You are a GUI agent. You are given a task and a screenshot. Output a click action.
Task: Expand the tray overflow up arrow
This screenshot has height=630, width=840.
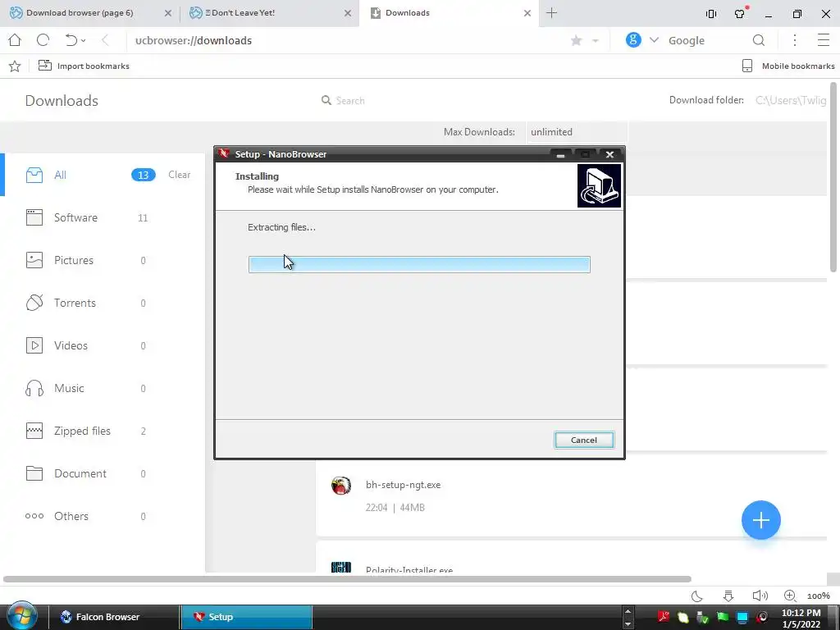628,610
